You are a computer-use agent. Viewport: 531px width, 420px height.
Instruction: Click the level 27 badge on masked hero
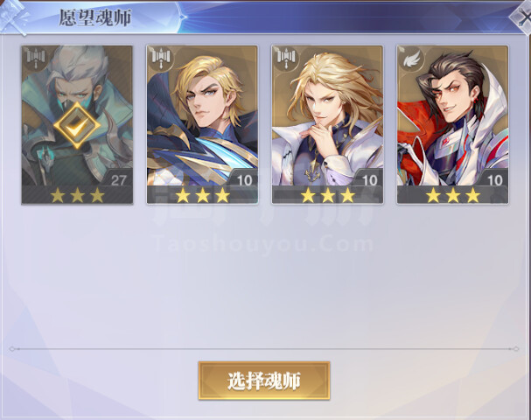(x=118, y=179)
